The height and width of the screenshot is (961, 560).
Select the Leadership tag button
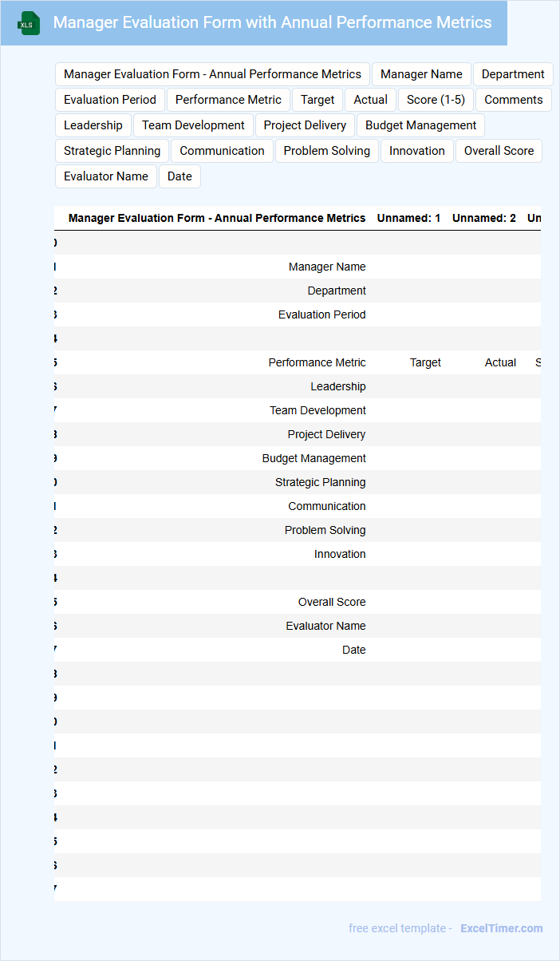pos(93,125)
